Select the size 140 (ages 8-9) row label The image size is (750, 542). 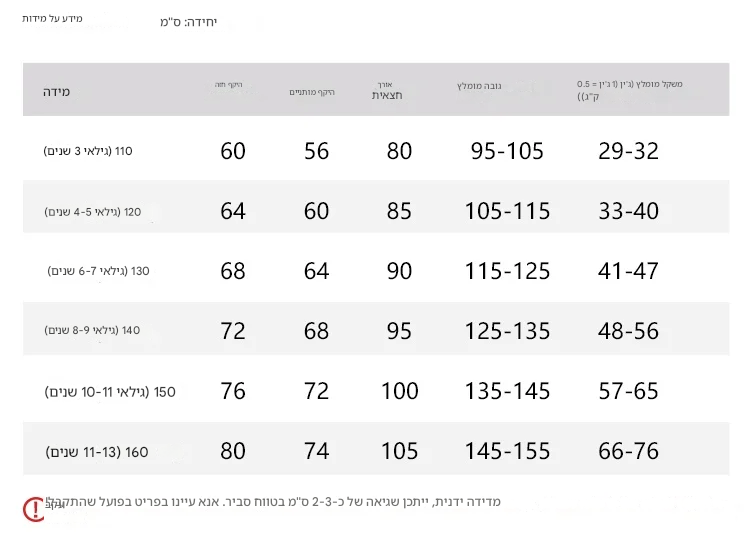(x=92, y=330)
